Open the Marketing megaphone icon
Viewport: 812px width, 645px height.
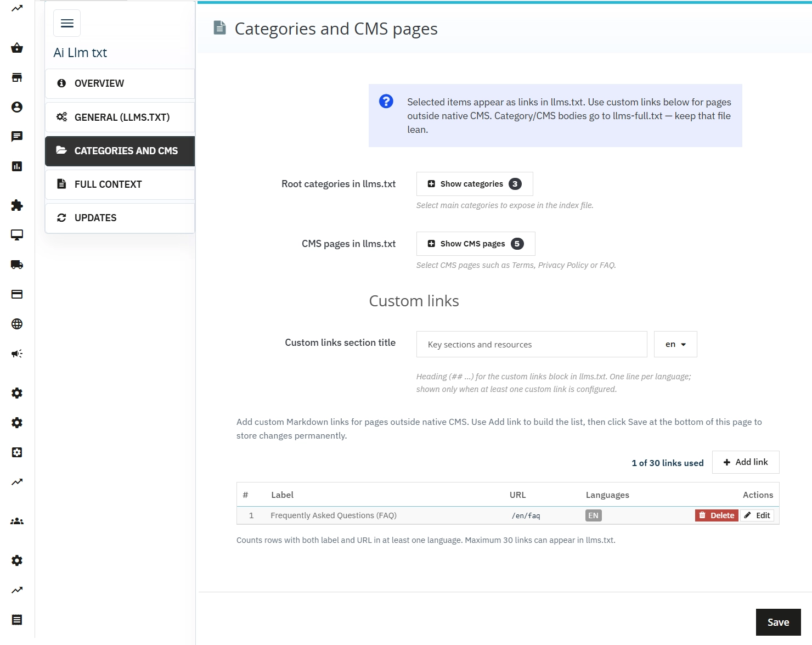coord(17,354)
